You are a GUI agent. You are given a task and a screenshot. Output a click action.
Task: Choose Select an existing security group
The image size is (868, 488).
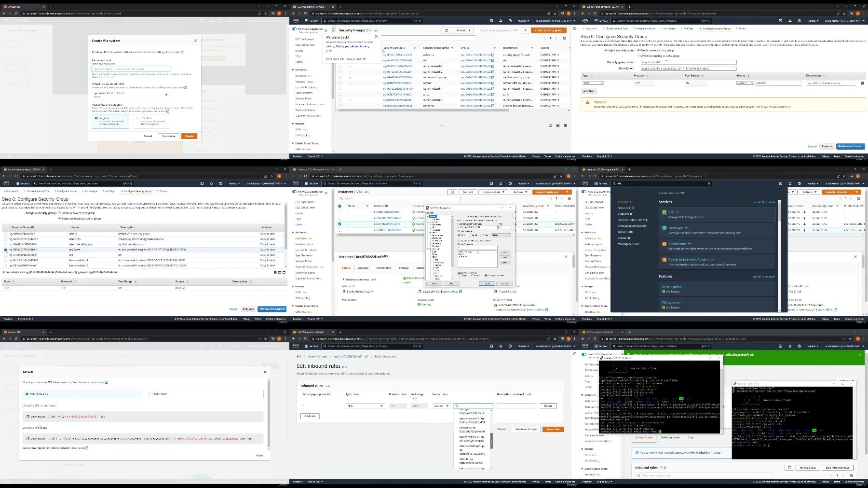click(638, 56)
